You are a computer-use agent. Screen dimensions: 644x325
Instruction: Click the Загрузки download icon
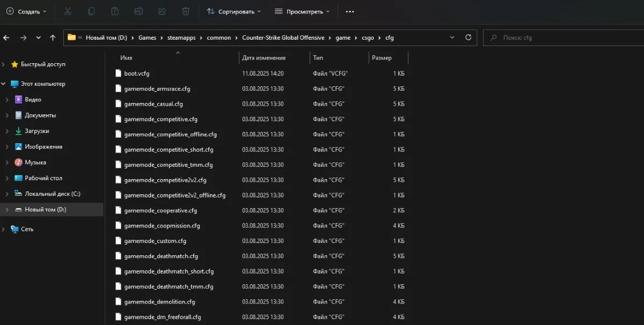click(18, 131)
